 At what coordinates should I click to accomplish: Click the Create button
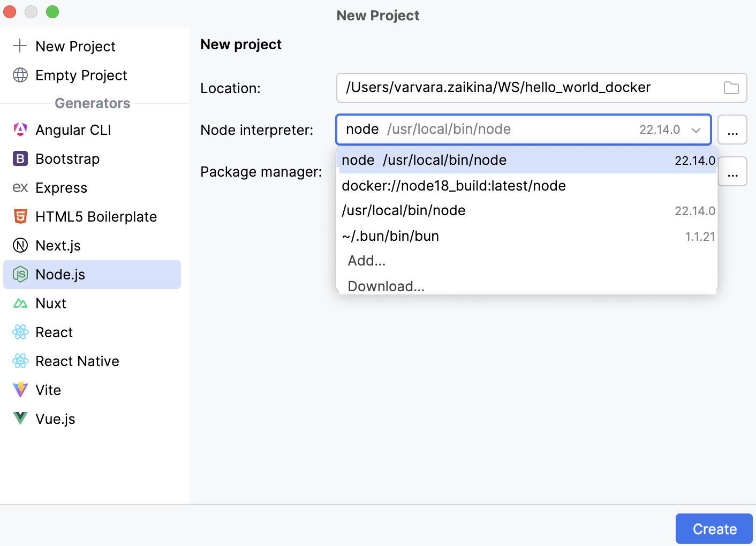(714, 528)
